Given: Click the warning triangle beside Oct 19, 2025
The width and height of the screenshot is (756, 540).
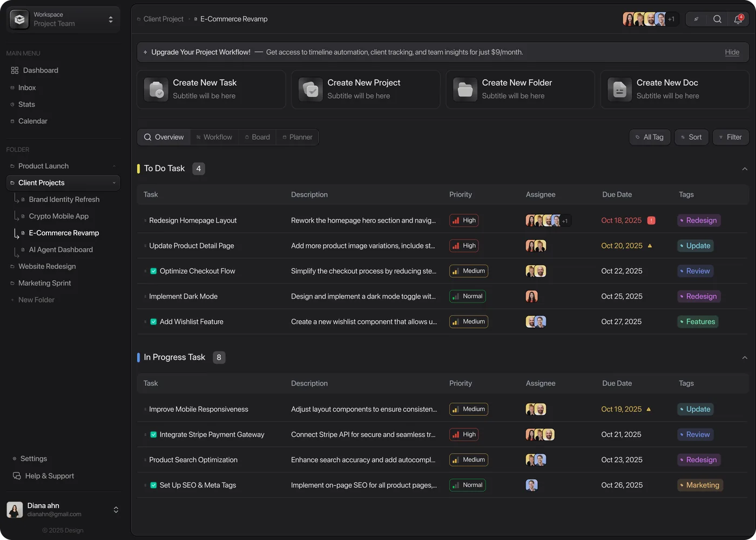Looking at the screenshot, I should 649,409.
